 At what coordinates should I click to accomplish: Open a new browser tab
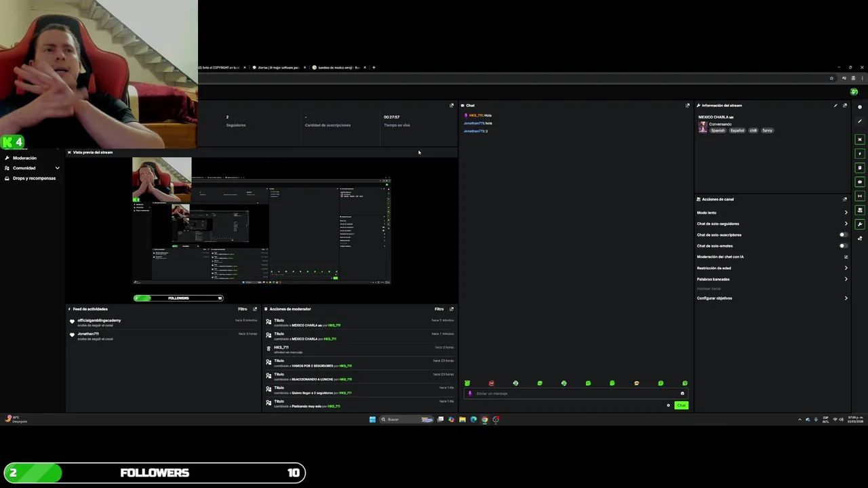[374, 68]
